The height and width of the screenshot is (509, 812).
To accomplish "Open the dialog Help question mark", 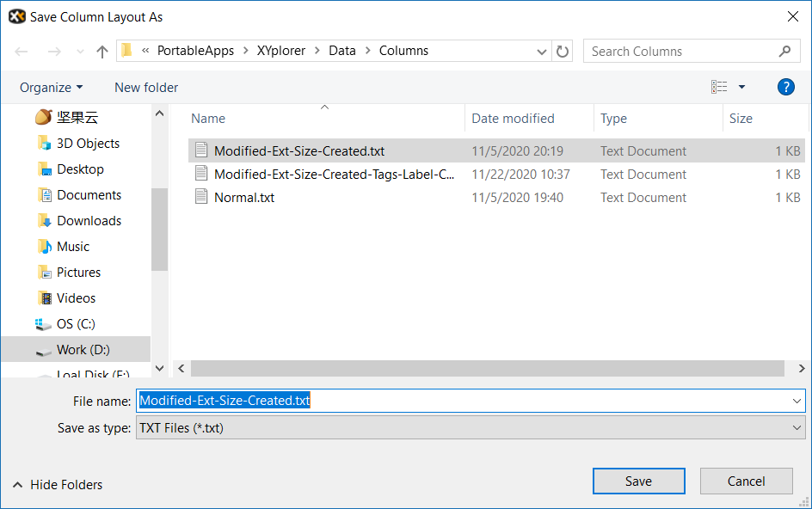I will pyautogui.click(x=785, y=87).
